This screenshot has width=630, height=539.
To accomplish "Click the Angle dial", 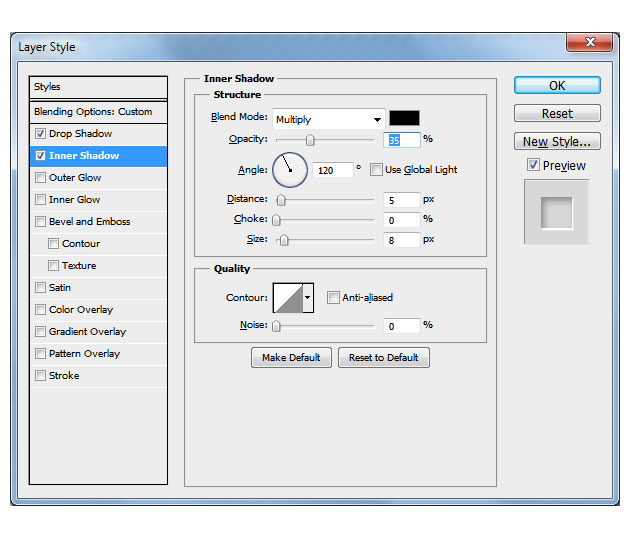I will tap(290, 170).
